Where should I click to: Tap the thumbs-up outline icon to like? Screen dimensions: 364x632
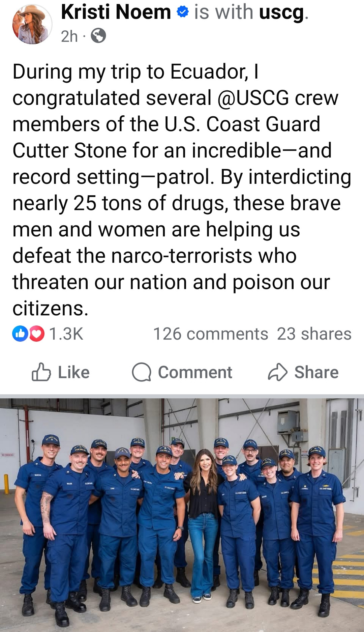tap(41, 372)
